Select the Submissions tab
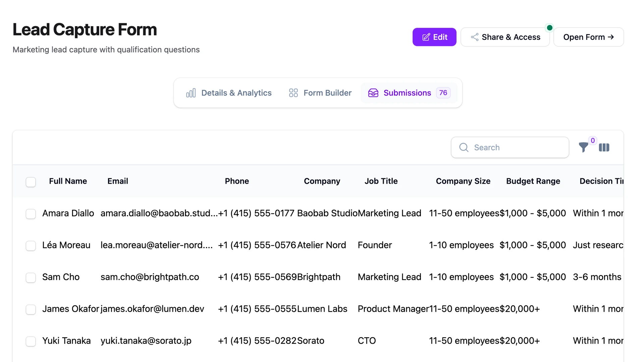The width and height of the screenshot is (644, 362). (x=409, y=93)
